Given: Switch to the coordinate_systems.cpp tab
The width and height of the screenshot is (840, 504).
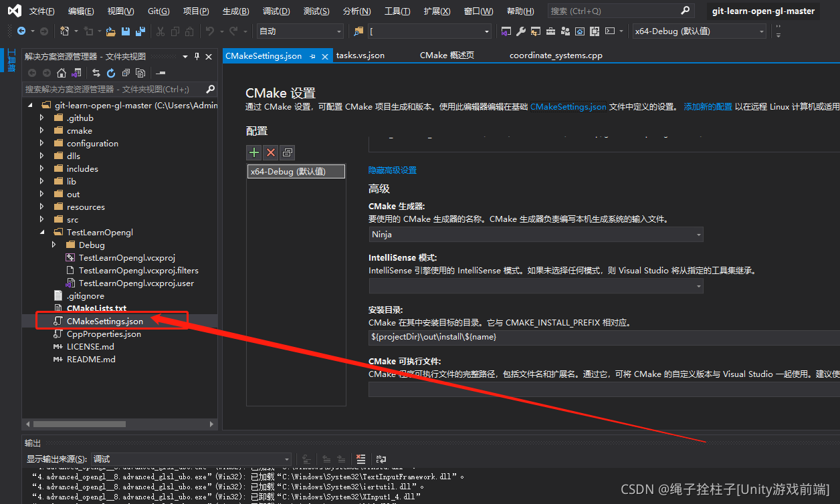Looking at the screenshot, I should [555, 55].
